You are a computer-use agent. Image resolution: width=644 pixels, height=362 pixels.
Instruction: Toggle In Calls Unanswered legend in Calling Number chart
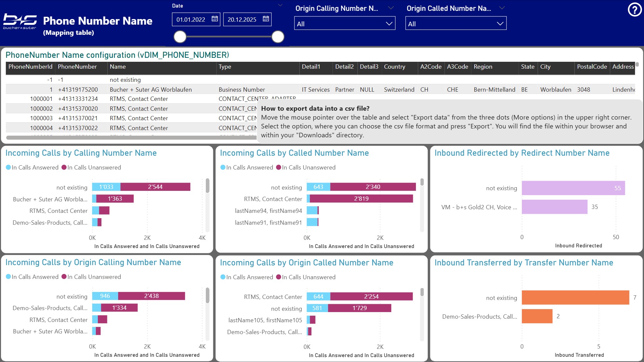(91, 168)
